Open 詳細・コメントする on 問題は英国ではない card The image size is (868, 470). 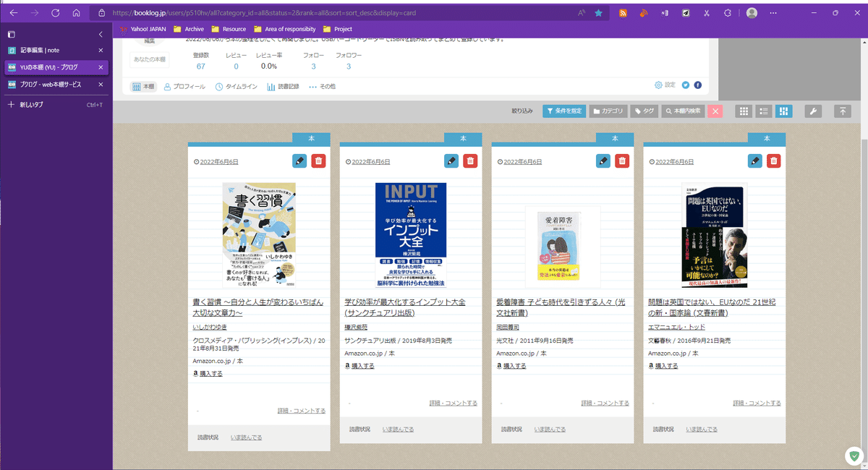click(x=757, y=403)
